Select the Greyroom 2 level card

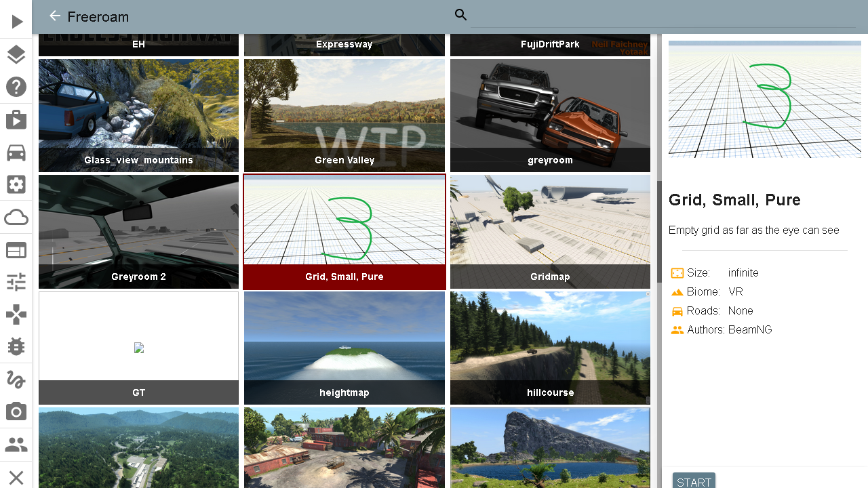click(x=139, y=232)
